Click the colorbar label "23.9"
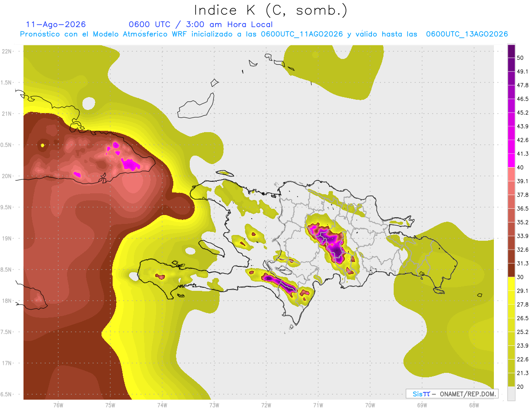 523,345
